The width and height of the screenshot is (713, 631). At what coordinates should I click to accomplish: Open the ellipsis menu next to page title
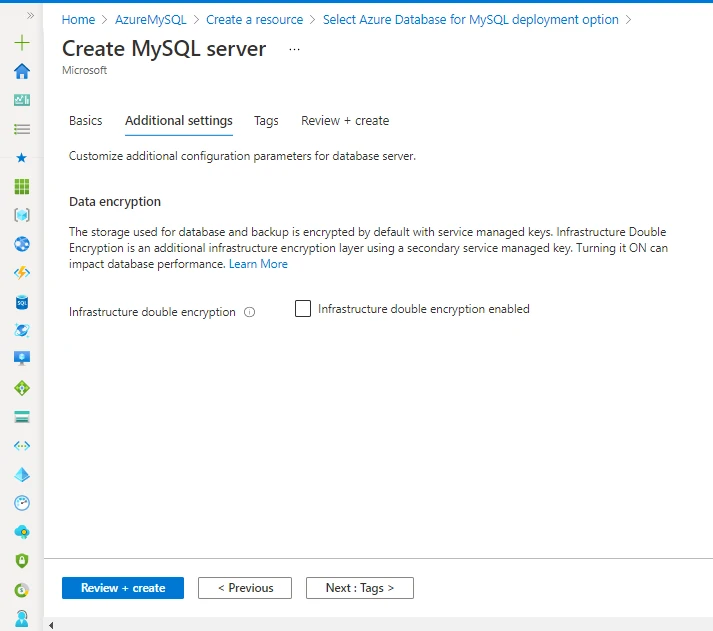pyautogui.click(x=294, y=49)
